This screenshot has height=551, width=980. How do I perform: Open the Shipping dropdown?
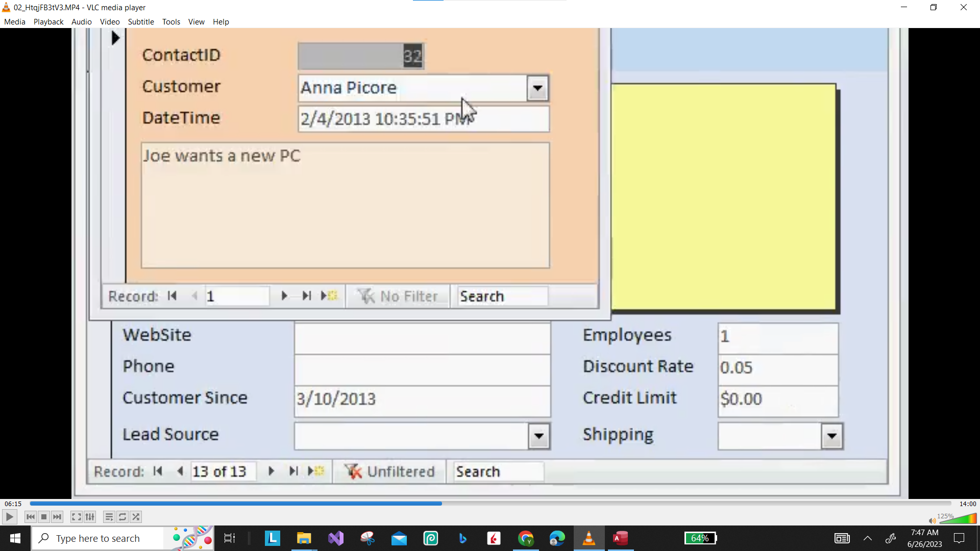point(832,436)
